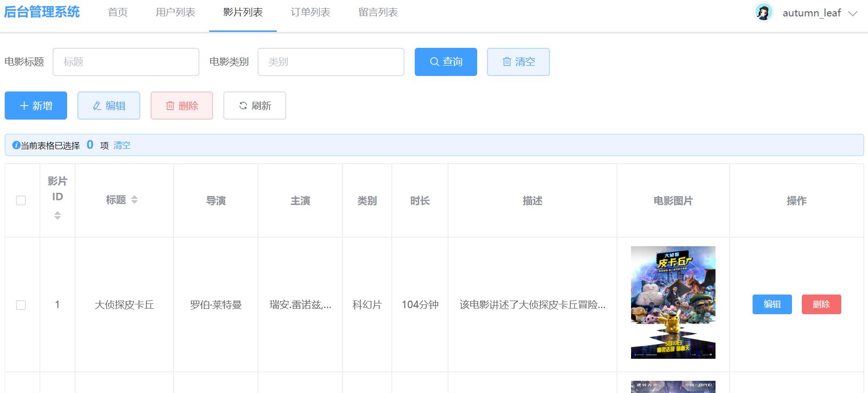Open the 留言列表 tab

378,13
